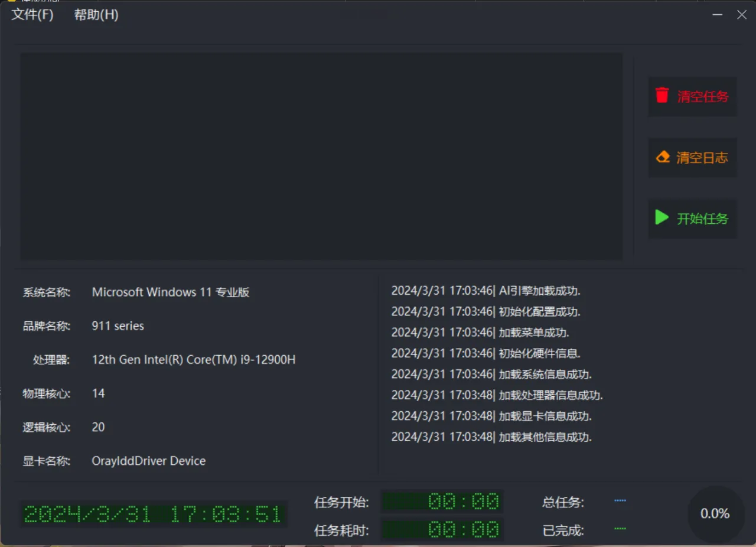The height and width of the screenshot is (547, 756).
Task: Click 'Microsoft Windows 11 专业版' system name value
Action: click(171, 292)
